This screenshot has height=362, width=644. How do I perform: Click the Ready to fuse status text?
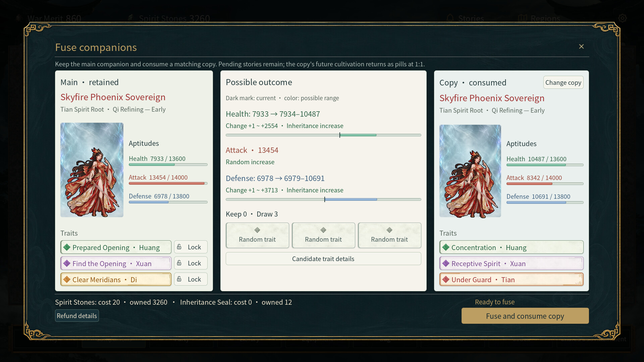pos(495,302)
